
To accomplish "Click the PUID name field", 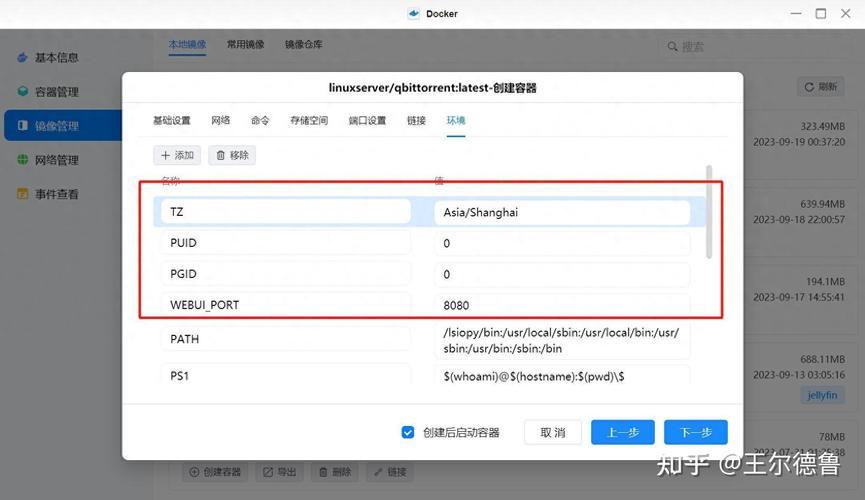I will (x=286, y=243).
